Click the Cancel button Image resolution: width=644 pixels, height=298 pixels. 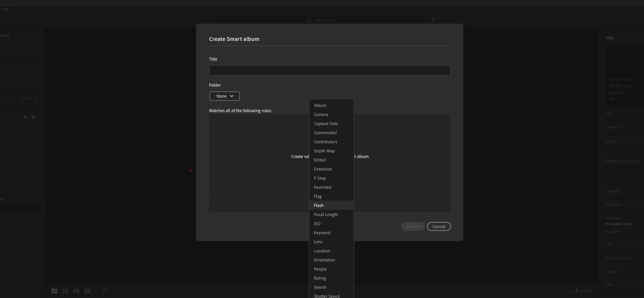(x=439, y=227)
